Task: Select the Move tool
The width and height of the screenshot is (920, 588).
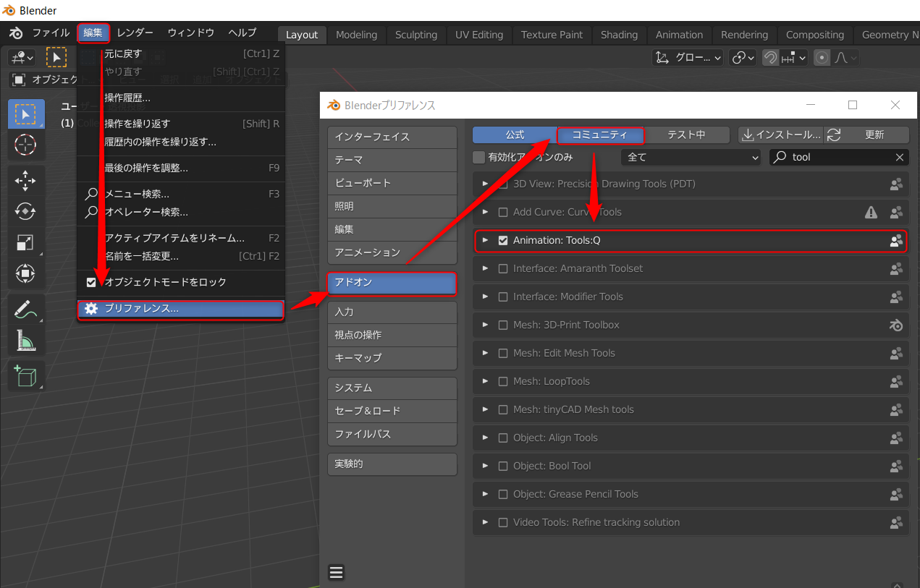Action: (26, 181)
